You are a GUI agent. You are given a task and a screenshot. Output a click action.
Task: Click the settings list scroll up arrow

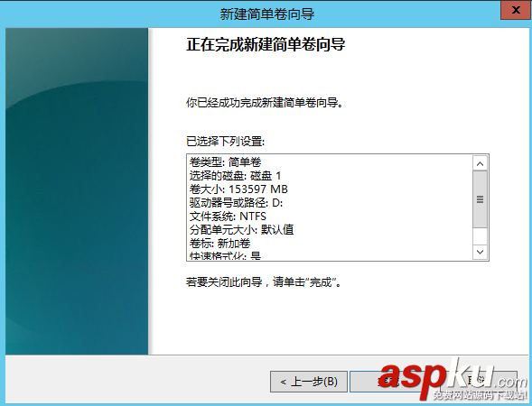point(480,163)
